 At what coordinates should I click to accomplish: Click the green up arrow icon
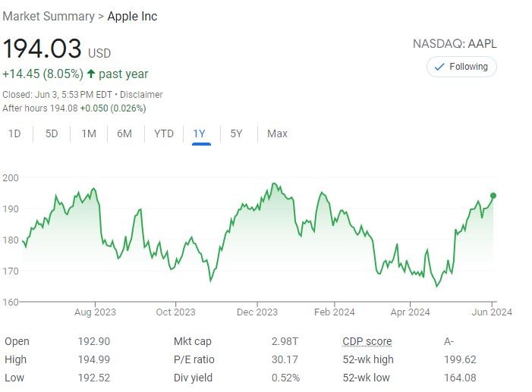click(91, 74)
